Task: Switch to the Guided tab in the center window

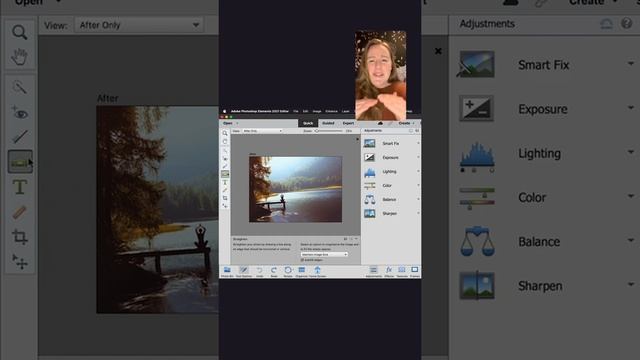Action: coord(328,123)
